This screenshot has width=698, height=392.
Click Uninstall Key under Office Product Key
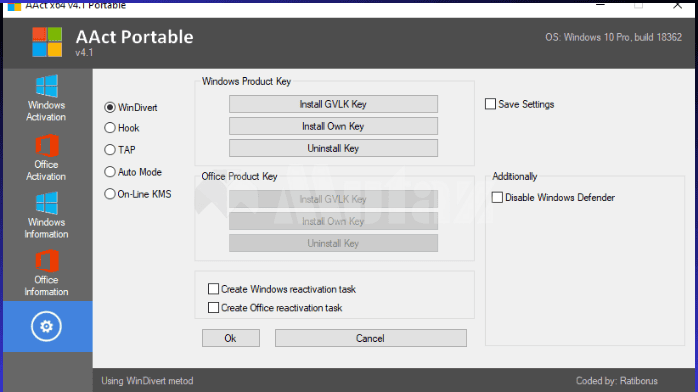tap(333, 243)
